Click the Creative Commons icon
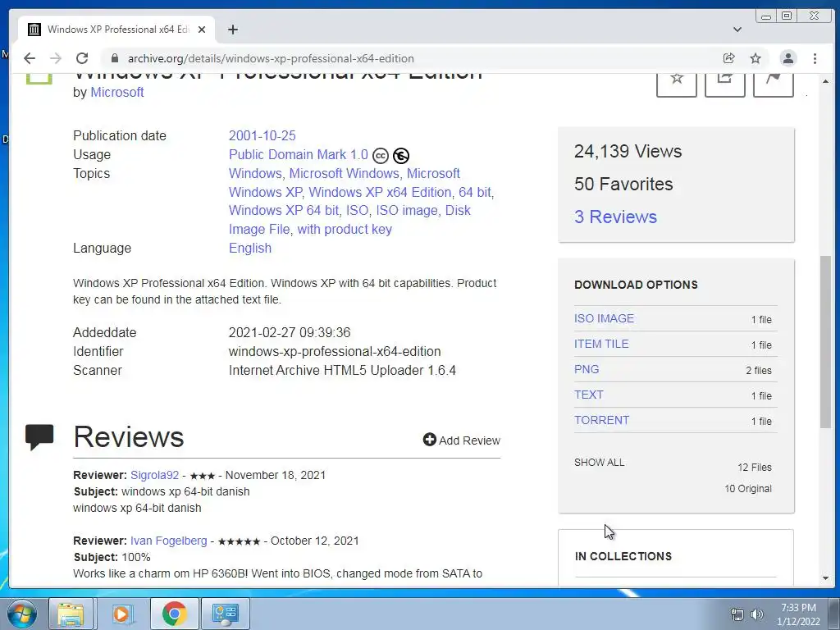This screenshot has height=630, width=840. coord(381,155)
